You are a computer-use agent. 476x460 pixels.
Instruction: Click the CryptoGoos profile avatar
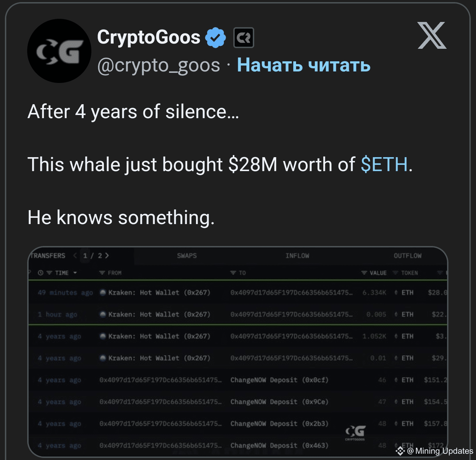(59, 51)
